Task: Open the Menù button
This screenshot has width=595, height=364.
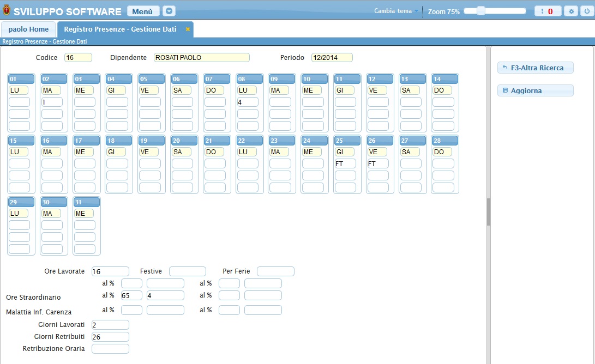Action: (143, 11)
